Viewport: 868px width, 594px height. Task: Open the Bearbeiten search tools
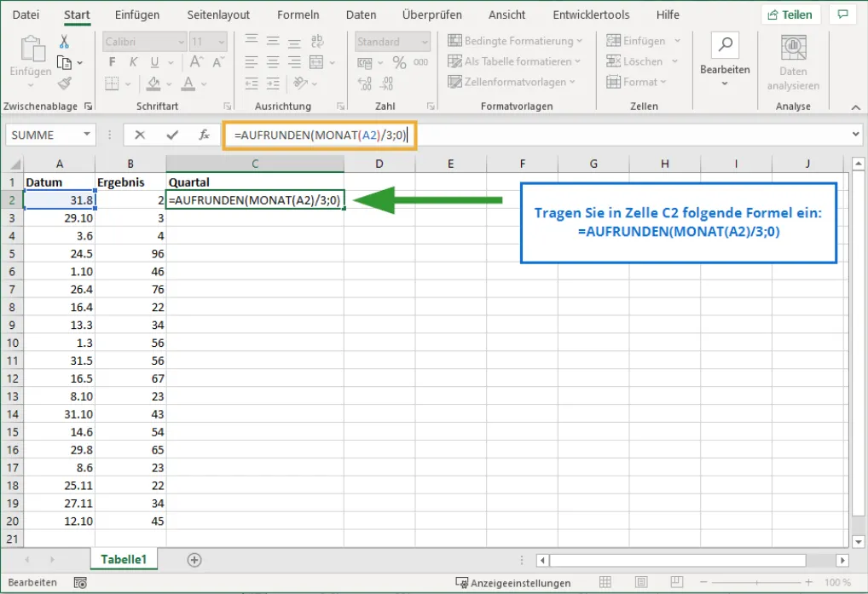pos(725,59)
